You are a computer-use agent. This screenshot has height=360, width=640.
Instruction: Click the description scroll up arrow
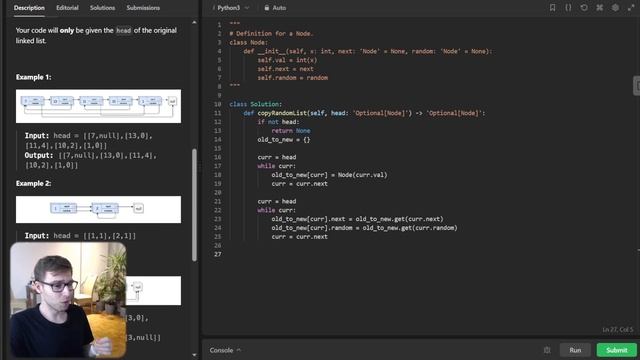194,22
